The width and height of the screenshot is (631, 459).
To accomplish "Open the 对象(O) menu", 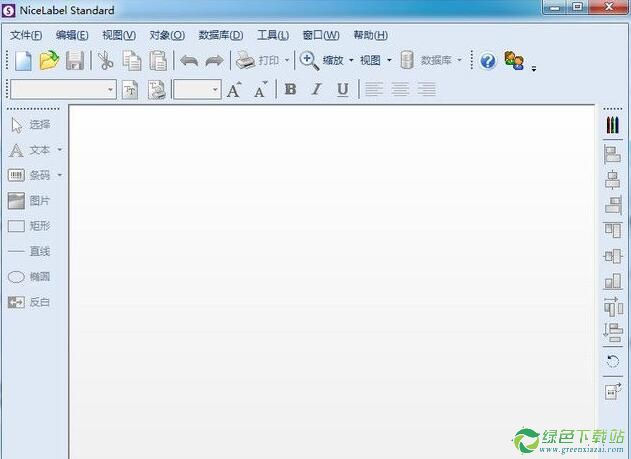I will [167, 35].
